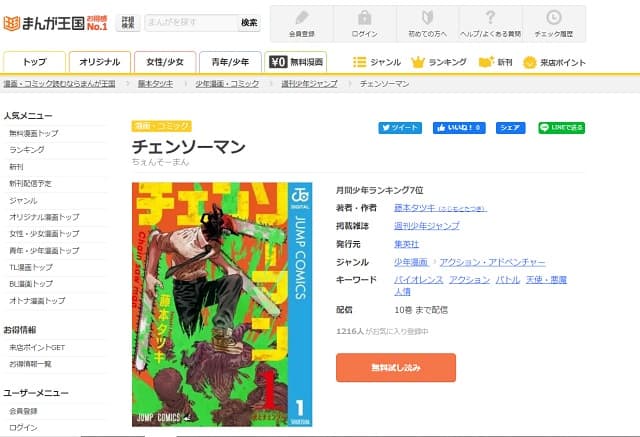Open the help question mark icon
The height and width of the screenshot is (437, 640).
(x=490, y=18)
